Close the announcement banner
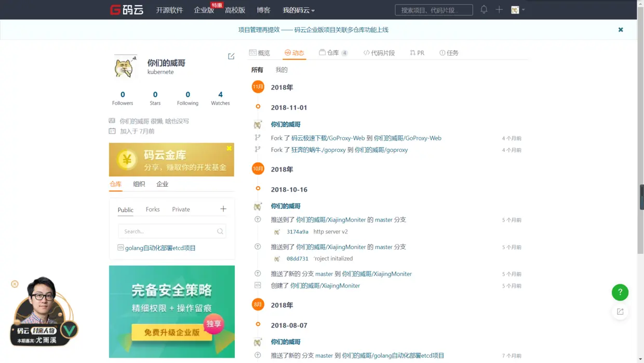Screen dimensions: 644x363 [x=621, y=30]
